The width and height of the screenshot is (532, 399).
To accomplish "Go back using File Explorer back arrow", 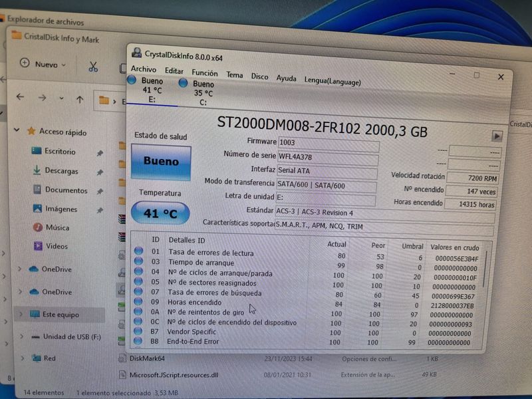I will click(21, 97).
